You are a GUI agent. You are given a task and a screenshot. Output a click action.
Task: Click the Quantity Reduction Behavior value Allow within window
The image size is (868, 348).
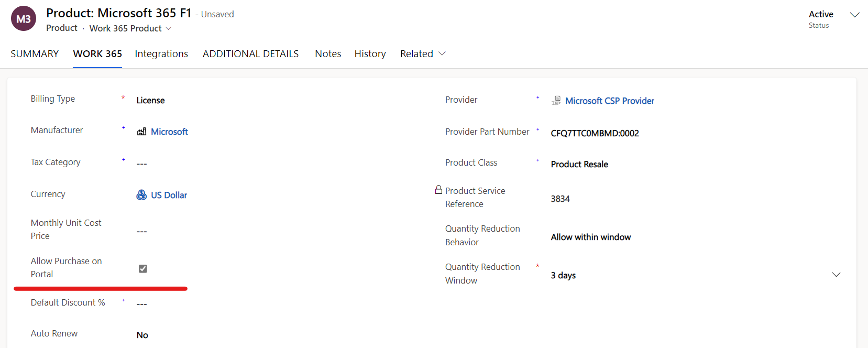[591, 237]
